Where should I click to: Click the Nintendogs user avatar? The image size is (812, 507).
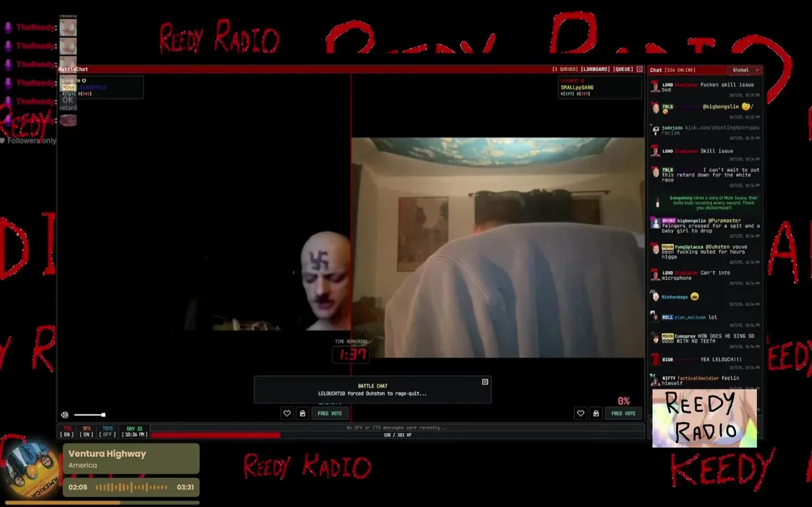655,296
